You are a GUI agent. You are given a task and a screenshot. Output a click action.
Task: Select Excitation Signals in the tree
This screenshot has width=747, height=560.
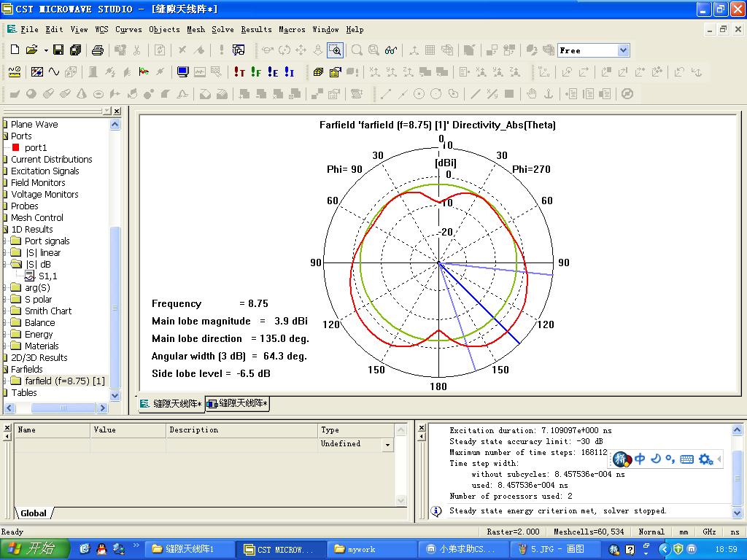click(45, 171)
